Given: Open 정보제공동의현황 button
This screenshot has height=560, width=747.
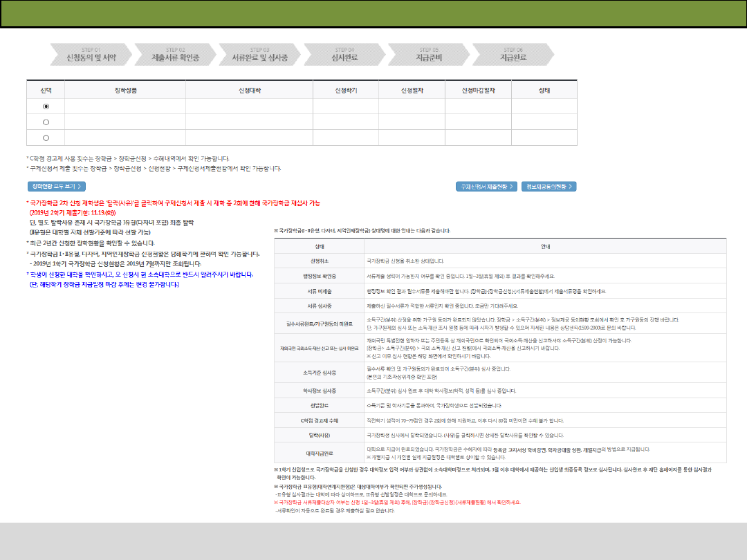Looking at the screenshot, I should click(x=548, y=187).
